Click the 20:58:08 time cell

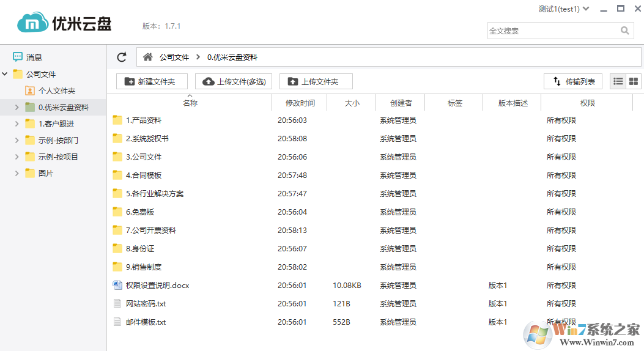click(x=292, y=138)
